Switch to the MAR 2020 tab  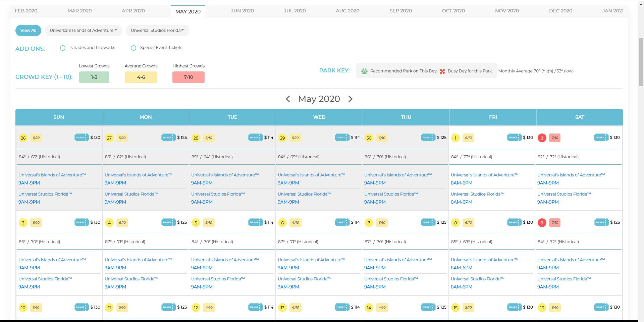79,11
